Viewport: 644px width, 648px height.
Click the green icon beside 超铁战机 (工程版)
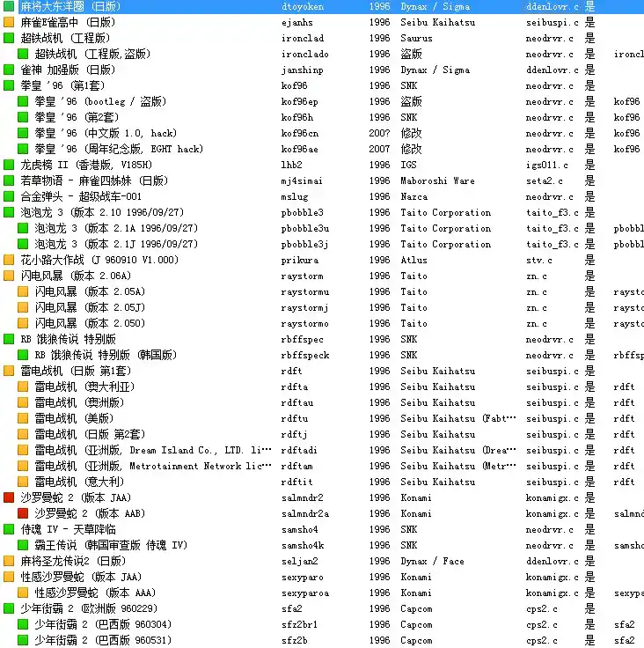(9, 39)
